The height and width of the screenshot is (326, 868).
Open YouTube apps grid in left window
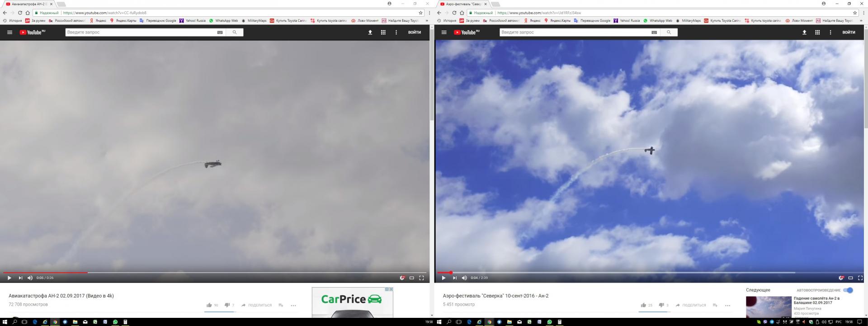point(383,33)
